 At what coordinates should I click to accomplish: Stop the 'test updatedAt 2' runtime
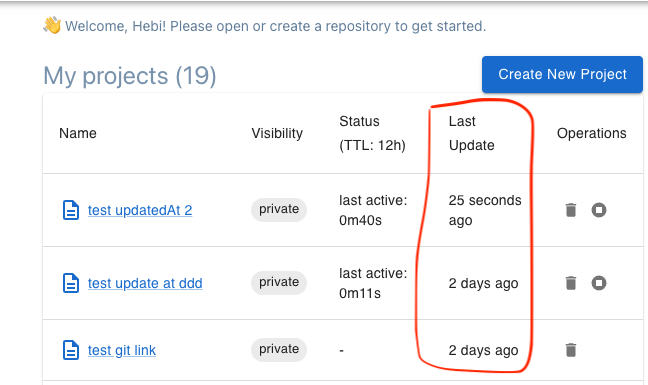(599, 210)
